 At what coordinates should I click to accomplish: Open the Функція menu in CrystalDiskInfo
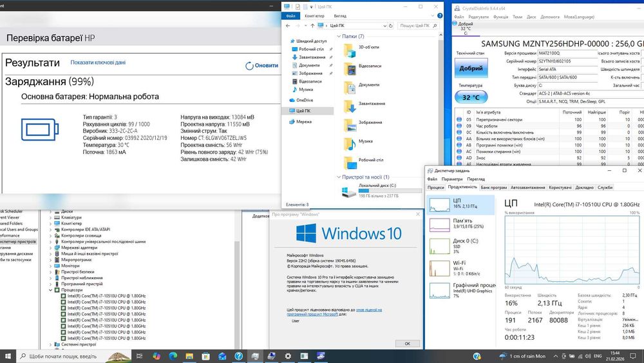click(500, 17)
